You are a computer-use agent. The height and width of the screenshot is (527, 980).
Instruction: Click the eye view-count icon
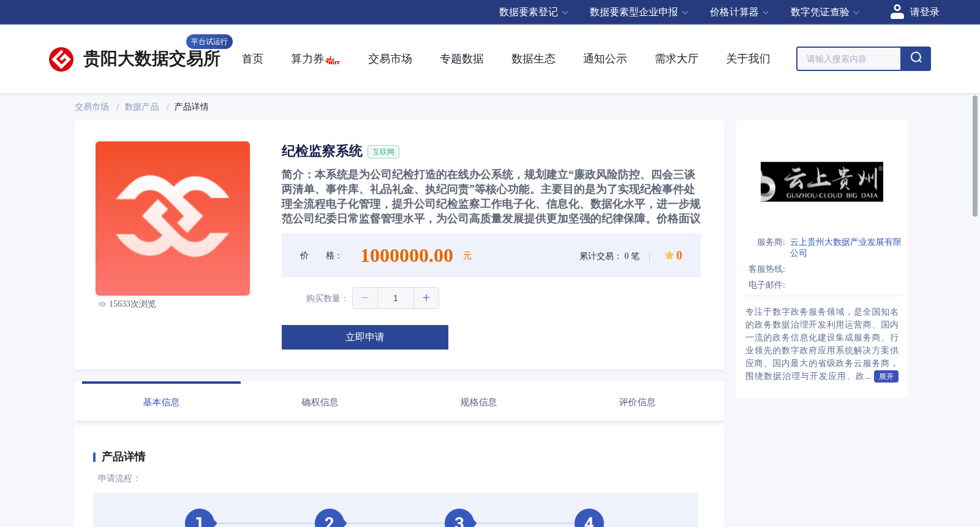click(x=102, y=304)
